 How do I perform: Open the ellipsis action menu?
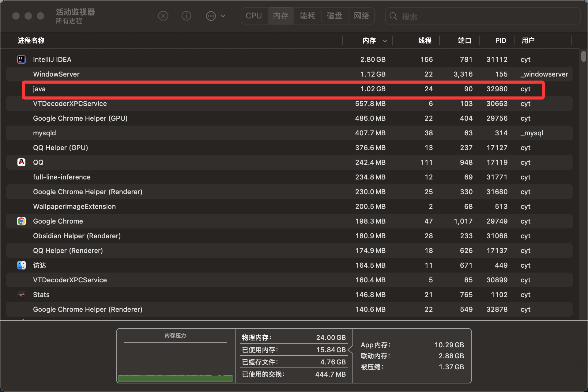(x=211, y=16)
